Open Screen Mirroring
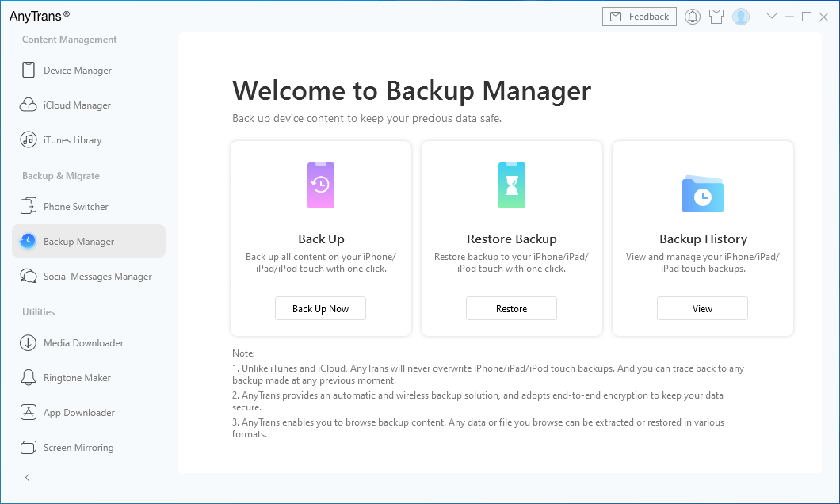Screen dimensions: 840x504 tap(78, 448)
